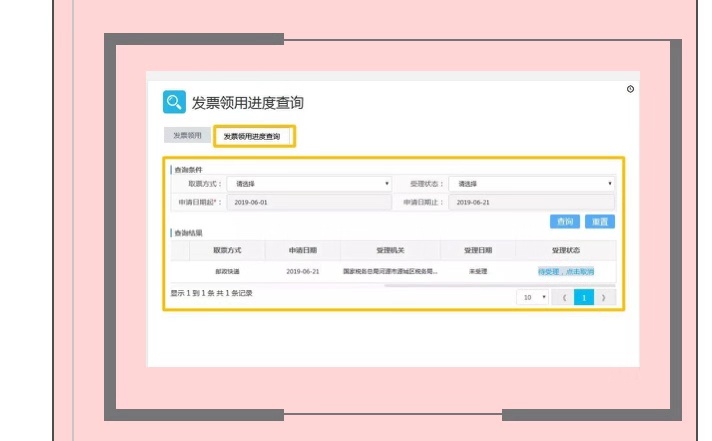Click the 取票方式 column header
712x441 pixels.
pos(227,250)
